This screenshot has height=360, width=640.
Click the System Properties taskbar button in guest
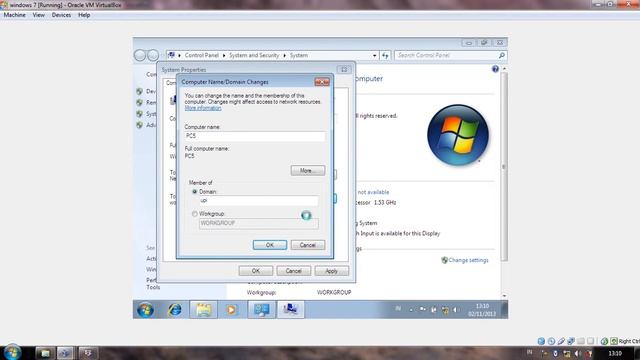[x=290, y=310]
